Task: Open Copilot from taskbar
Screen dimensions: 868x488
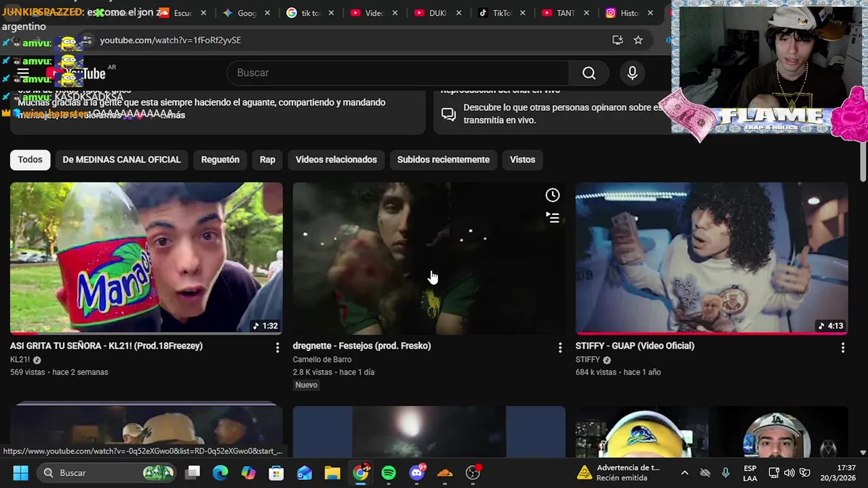Action: 248,472
